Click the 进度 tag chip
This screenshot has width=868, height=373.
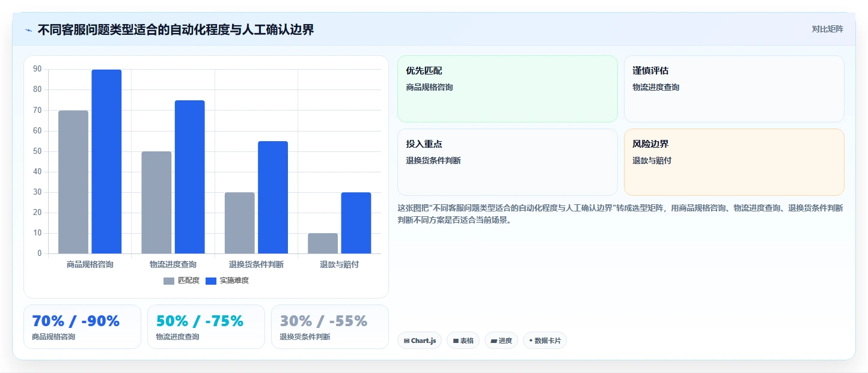pos(501,341)
